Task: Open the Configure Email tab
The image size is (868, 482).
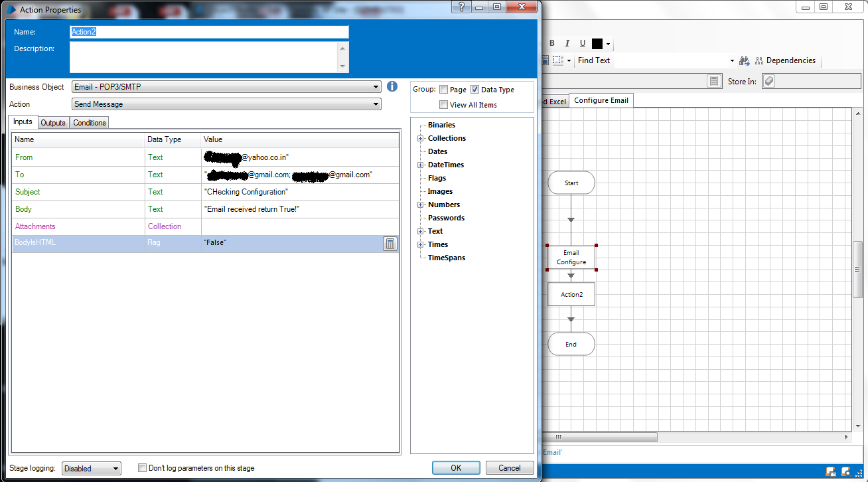Action: pyautogui.click(x=600, y=100)
